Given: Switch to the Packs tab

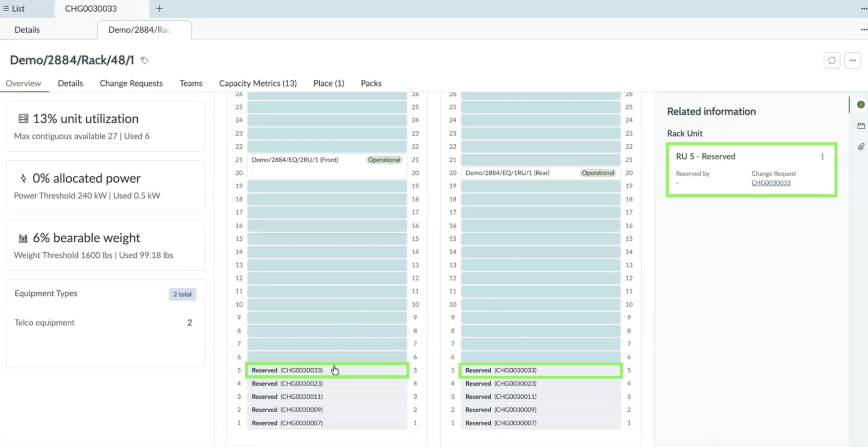Looking at the screenshot, I should pyautogui.click(x=371, y=83).
